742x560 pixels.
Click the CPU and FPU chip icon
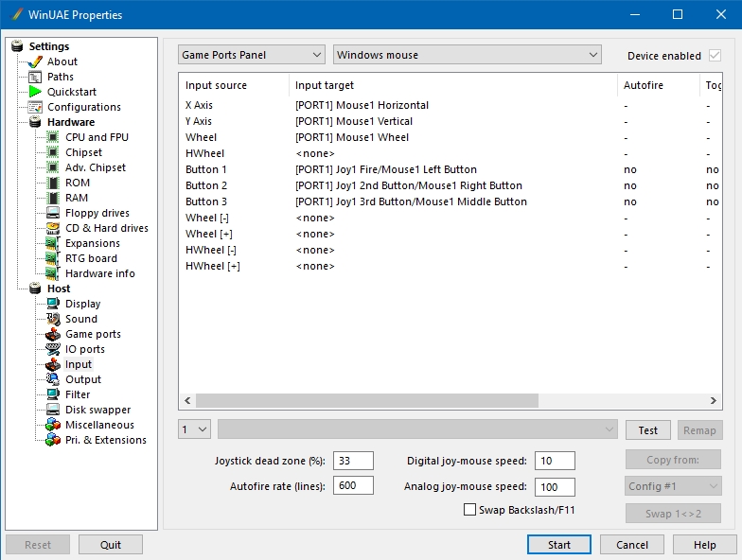pos(53,138)
